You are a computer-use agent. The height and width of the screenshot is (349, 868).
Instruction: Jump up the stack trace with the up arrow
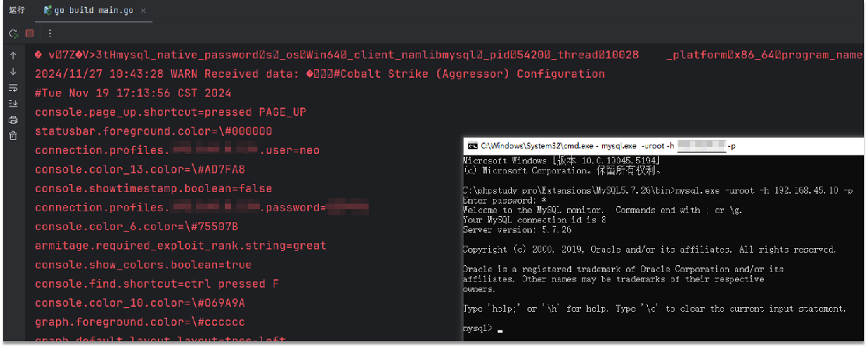click(13, 56)
